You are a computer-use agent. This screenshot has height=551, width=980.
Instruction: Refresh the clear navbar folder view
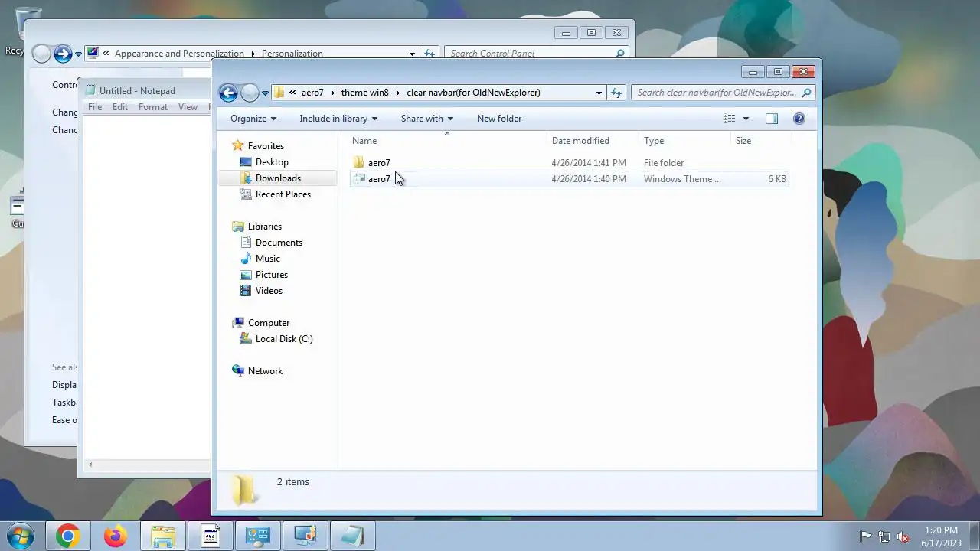pyautogui.click(x=616, y=93)
